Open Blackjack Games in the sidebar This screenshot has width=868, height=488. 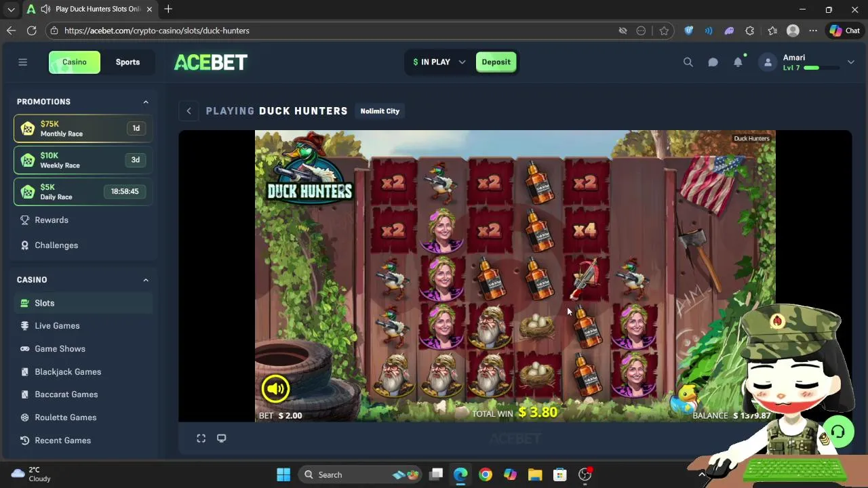tap(83, 372)
